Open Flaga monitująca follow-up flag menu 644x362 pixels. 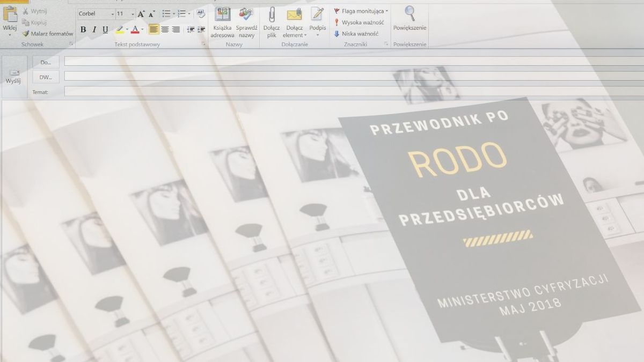361,11
